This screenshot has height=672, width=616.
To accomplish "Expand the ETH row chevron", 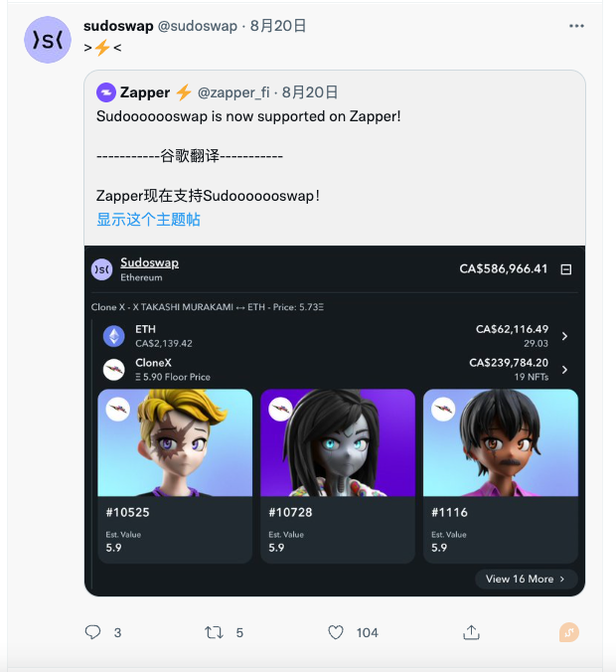I will pyautogui.click(x=564, y=336).
